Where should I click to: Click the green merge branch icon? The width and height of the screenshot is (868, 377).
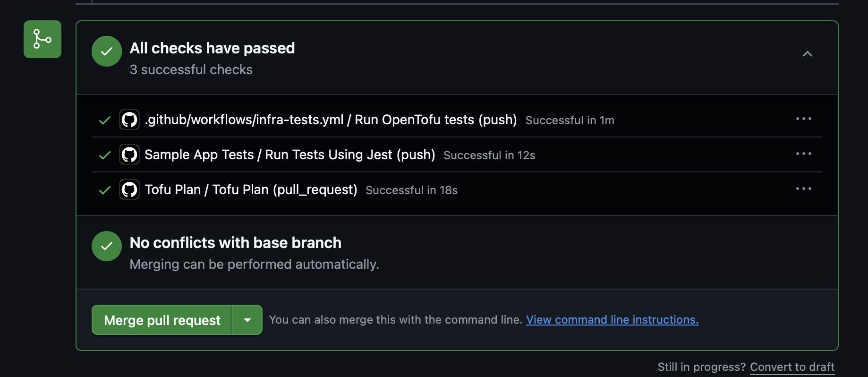[43, 39]
